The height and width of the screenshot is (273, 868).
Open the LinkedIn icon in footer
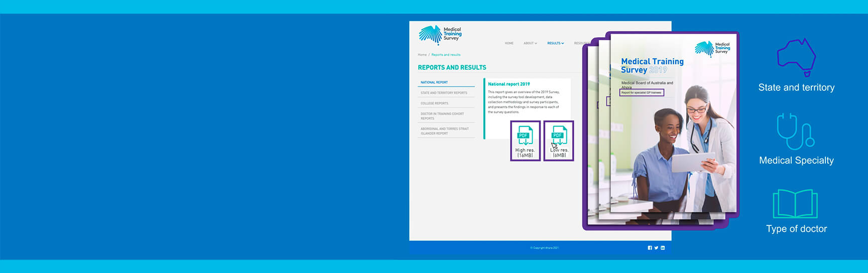663,248
